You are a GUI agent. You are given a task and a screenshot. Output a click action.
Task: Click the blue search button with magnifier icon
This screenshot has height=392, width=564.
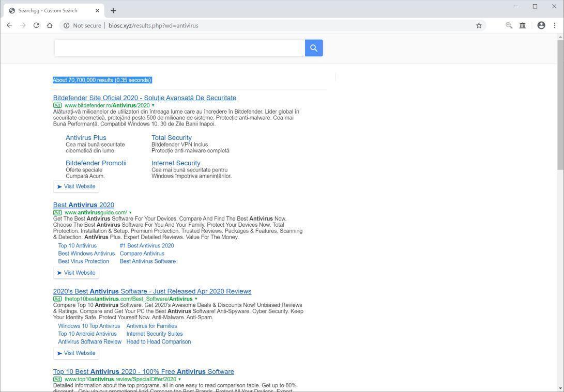[x=313, y=48]
